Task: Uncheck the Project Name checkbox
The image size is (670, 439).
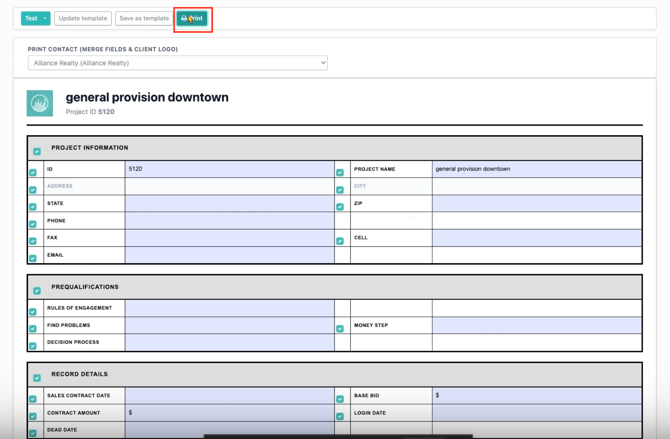Action: tap(340, 173)
